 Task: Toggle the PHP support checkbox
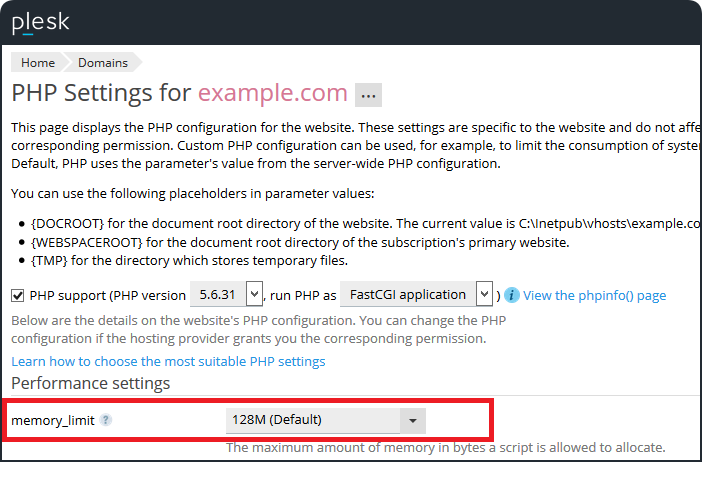pos(18,295)
